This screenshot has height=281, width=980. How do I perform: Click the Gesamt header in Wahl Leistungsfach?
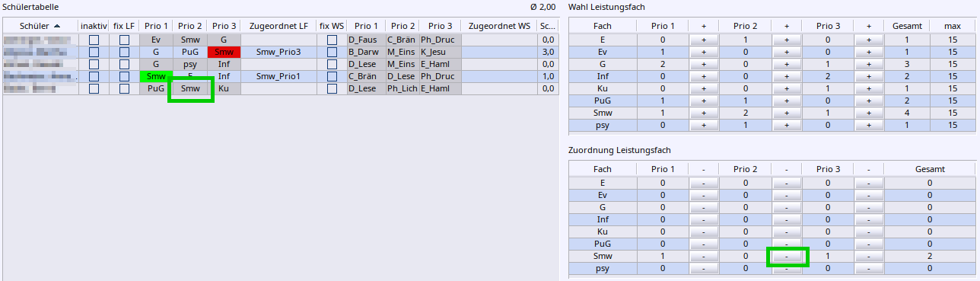click(x=908, y=26)
